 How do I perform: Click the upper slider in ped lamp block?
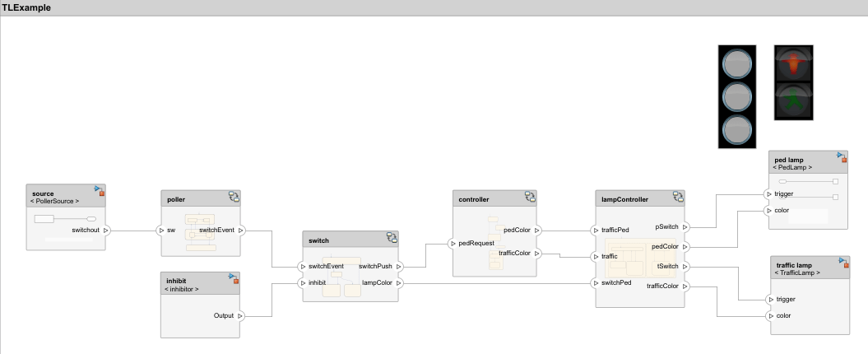(809, 181)
